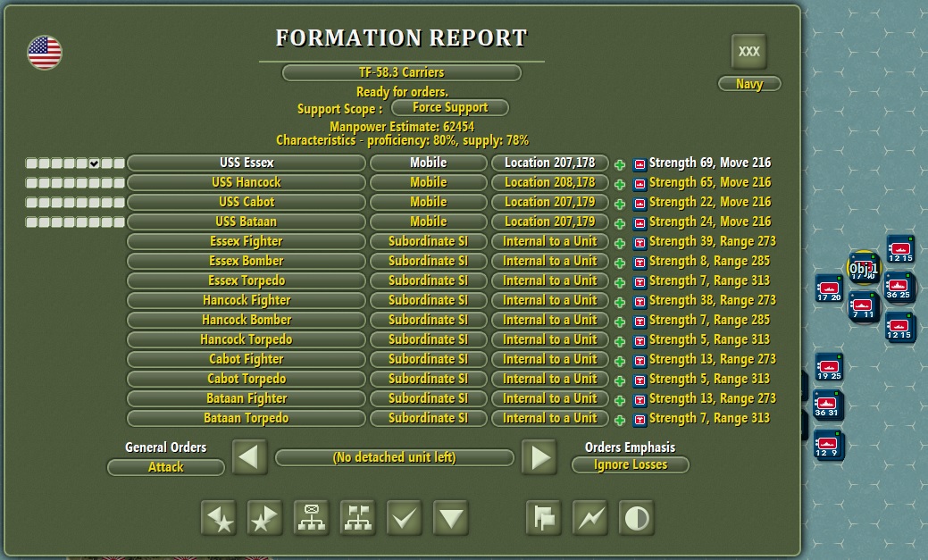Click the green plus beside Bataan Torpedo
Image resolution: width=928 pixels, height=560 pixels.
620,421
